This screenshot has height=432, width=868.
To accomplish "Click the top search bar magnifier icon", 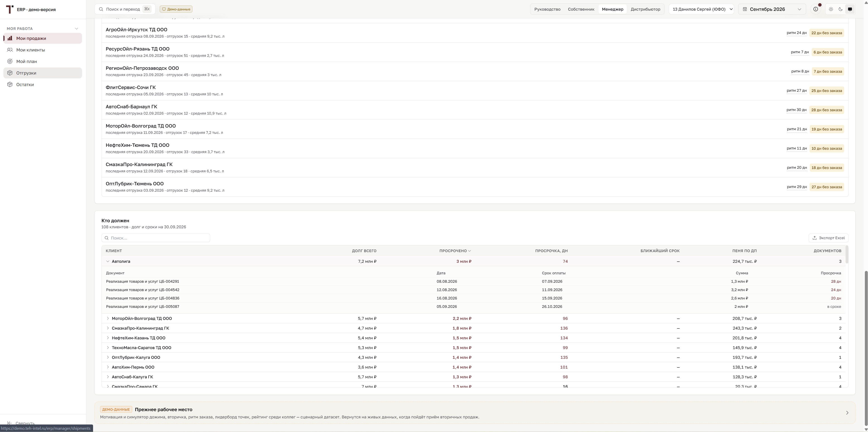I will point(101,10).
